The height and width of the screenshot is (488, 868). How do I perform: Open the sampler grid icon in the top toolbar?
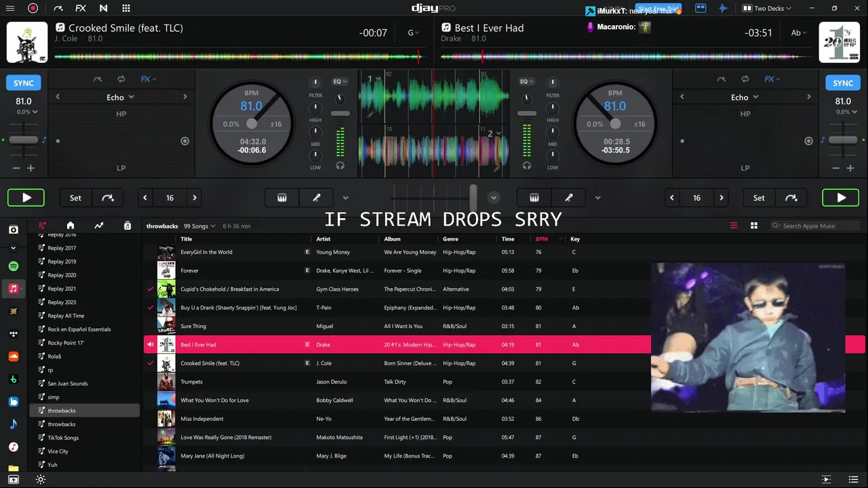[126, 8]
